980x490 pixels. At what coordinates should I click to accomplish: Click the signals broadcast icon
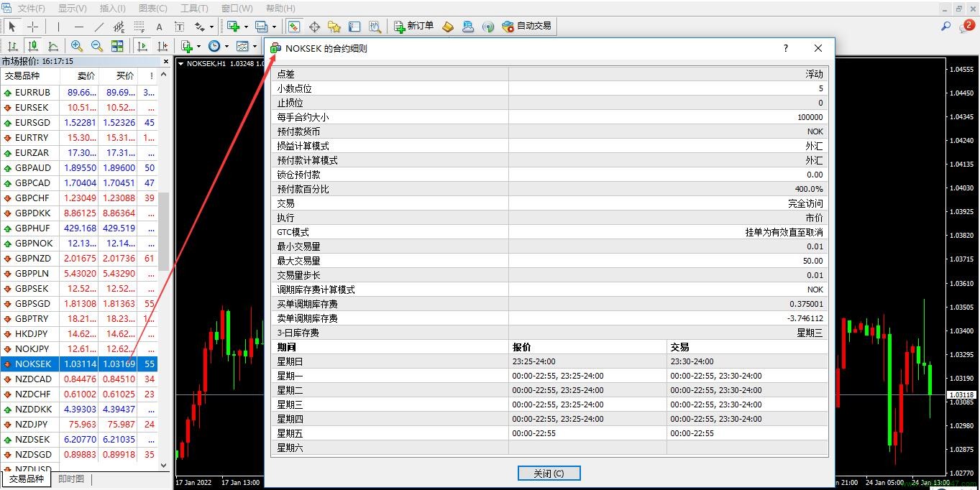tap(488, 27)
